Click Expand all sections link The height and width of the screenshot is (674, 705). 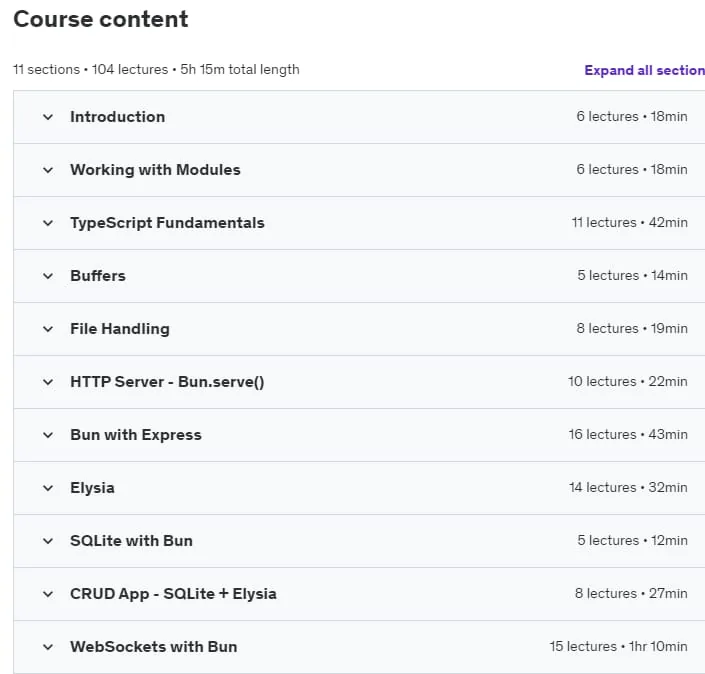[x=644, y=71]
